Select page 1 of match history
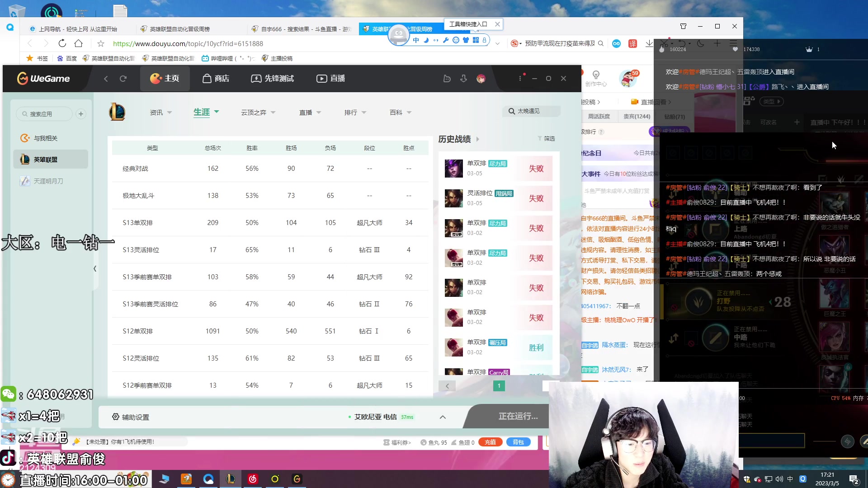The width and height of the screenshot is (868, 488). click(x=499, y=386)
